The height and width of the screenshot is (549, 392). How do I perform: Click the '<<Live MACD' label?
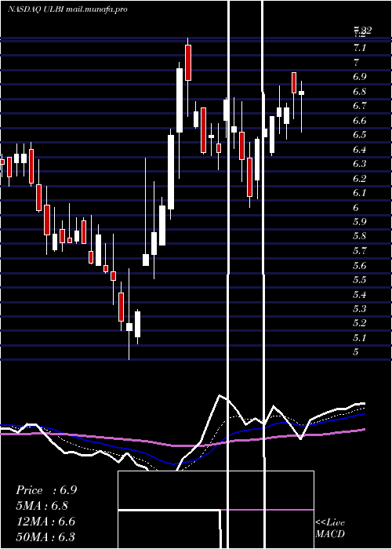pyautogui.click(x=330, y=529)
